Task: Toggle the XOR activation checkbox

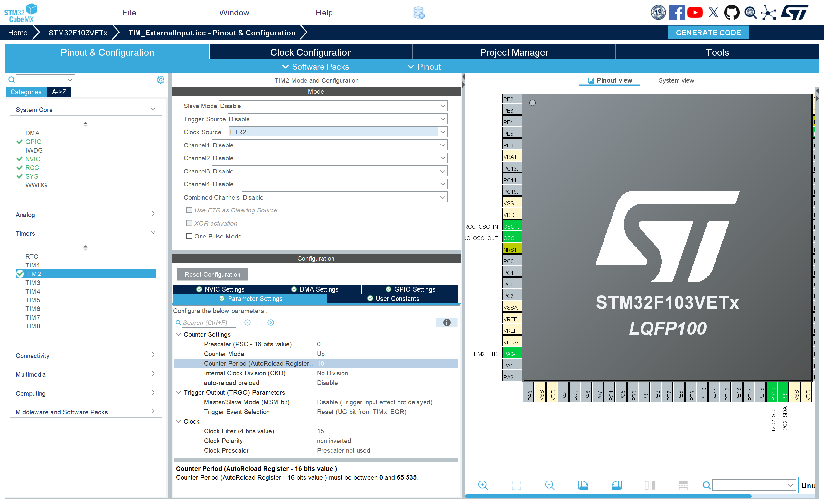Action: click(x=189, y=223)
